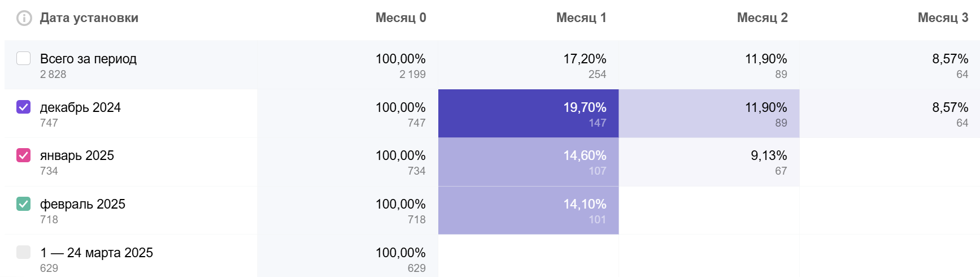Click the 9,13% cell for январь 2025

click(709, 162)
